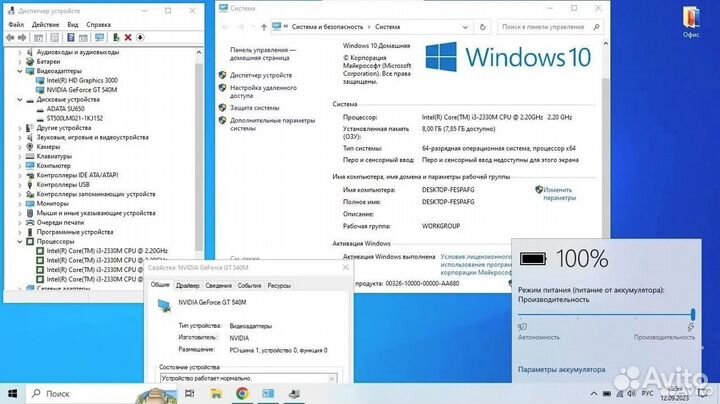This screenshot has height=404, width=720.
Task: Select the ST500LM021-1KJ152 disk
Action: pos(74,118)
